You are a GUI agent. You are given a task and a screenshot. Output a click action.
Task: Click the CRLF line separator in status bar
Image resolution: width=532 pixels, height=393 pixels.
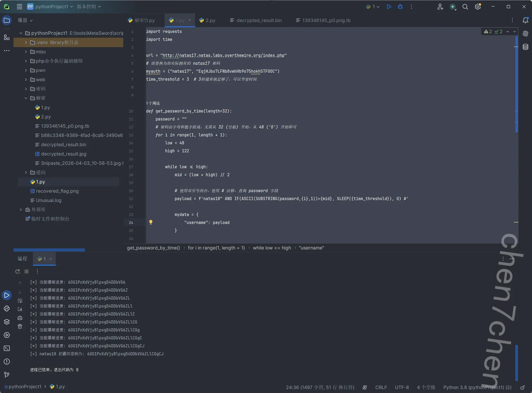click(x=381, y=387)
